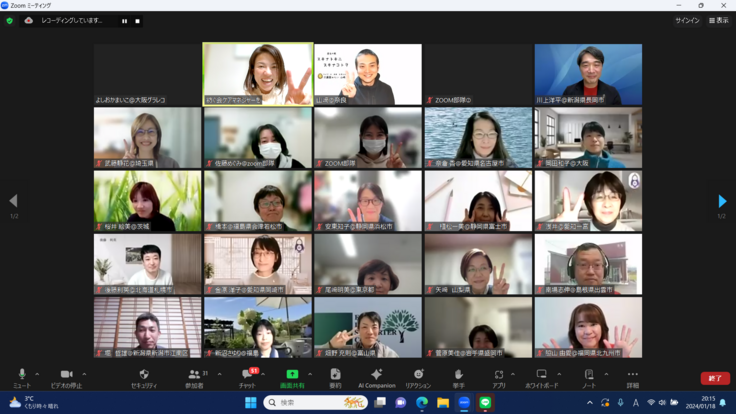The width and height of the screenshot is (736, 414).
Task: Open the Reactions icon
Action: coord(418,375)
